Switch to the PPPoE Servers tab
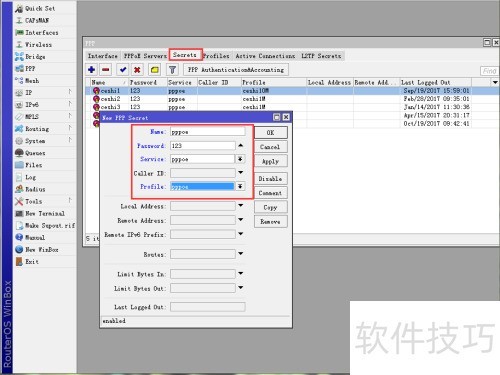Screen dimensions: 500x375 click(x=145, y=56)
